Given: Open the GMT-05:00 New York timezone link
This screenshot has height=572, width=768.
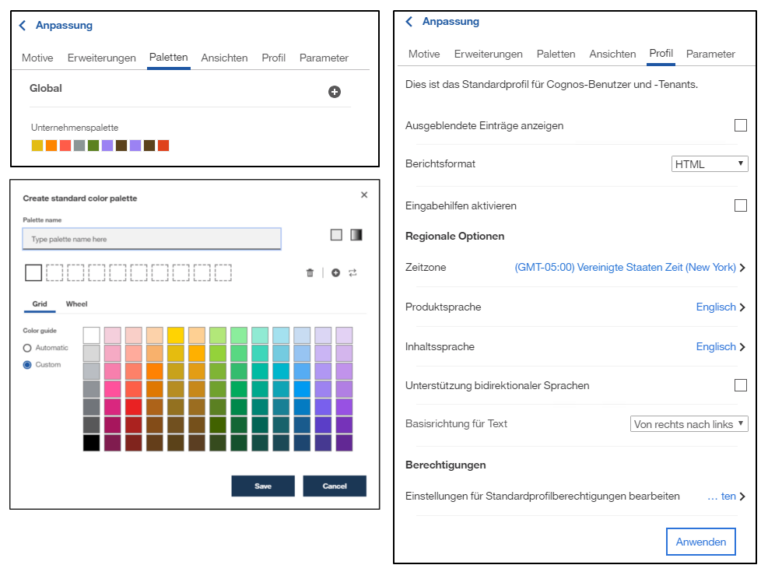Looking at the screenshot, I should (625, 267).
